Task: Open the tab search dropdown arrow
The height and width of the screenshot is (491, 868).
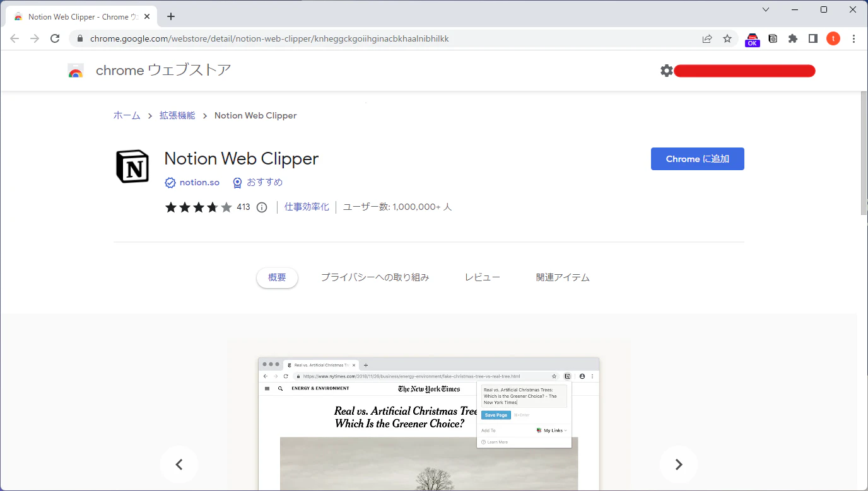Action: 766,9
